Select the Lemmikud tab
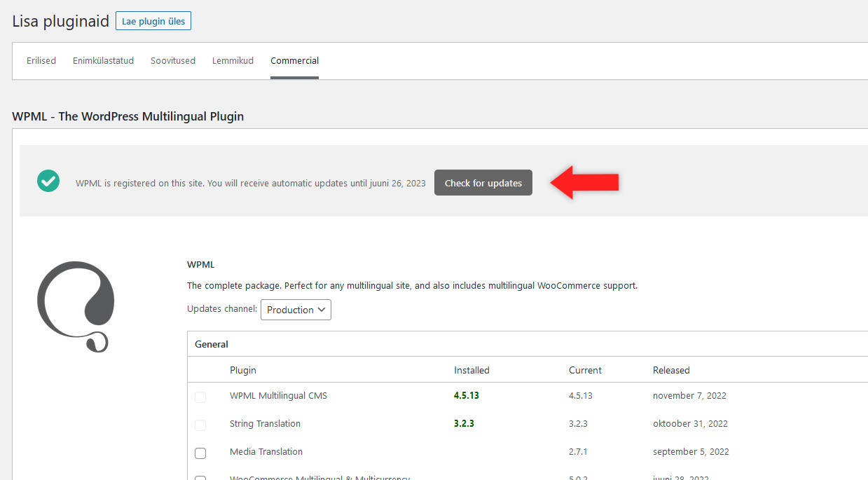Image resolution: width=868 pixels, height=480 pixels. pyautogui.click(x=233, y=61)
